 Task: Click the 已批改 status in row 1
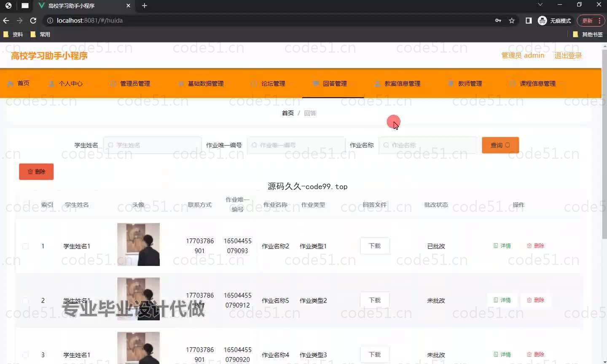pyautogui.click(x=436, y=246)
